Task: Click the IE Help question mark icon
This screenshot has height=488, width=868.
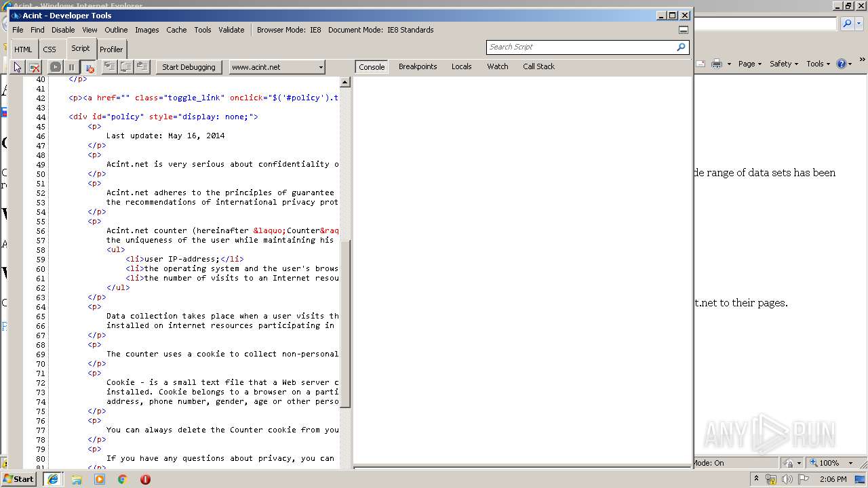Action: click(x=842, y=64)
